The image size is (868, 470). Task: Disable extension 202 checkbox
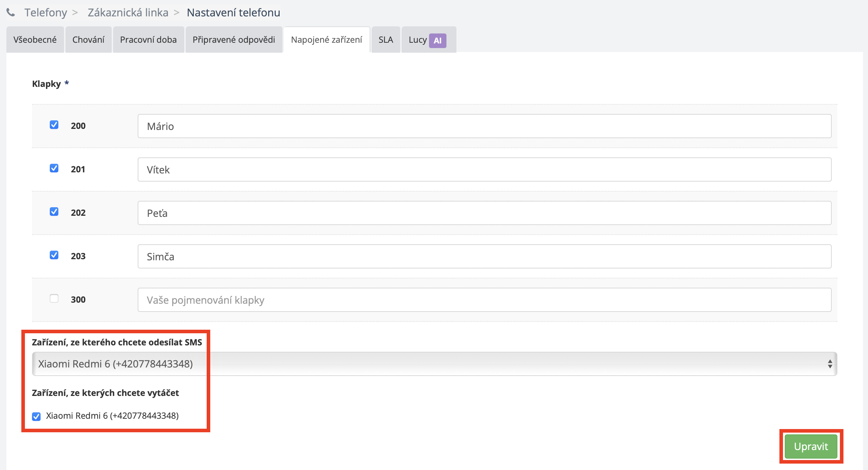(x=54, y=212)
